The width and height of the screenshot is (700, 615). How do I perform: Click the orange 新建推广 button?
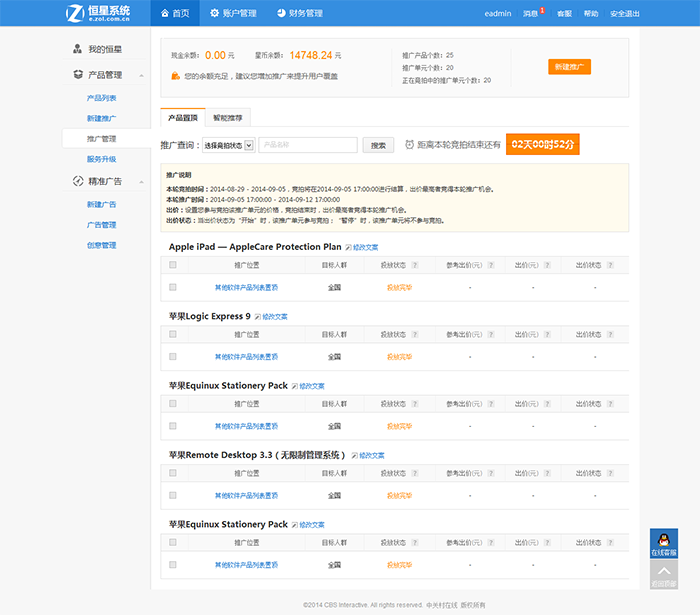click(569, 67)
